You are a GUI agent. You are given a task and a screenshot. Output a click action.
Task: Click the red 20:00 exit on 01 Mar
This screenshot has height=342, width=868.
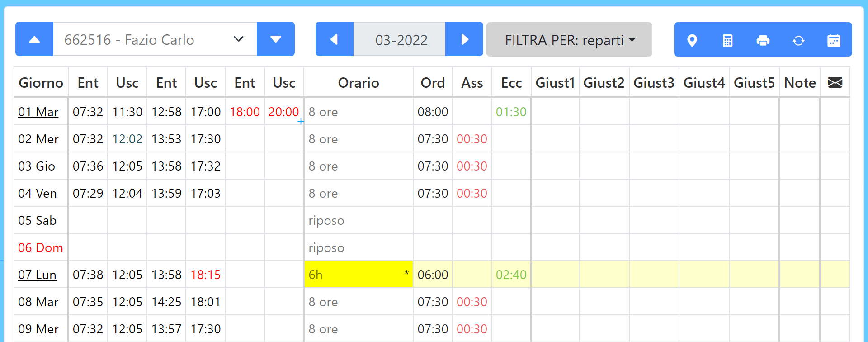click(x=283, y=112)
